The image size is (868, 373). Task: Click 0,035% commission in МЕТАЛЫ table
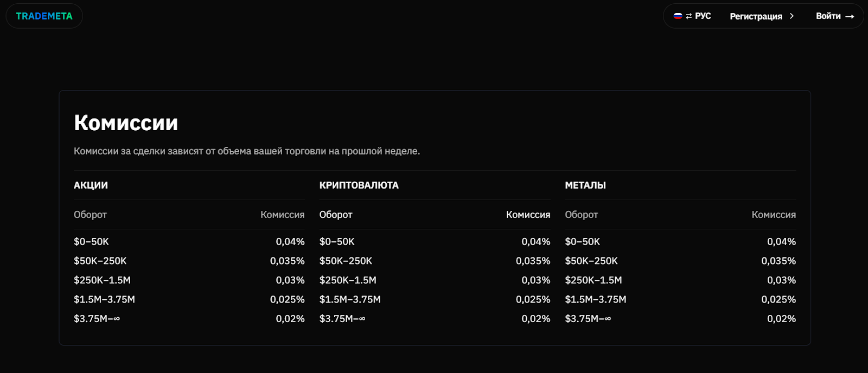pyautogui.click(x=779, y=261)
